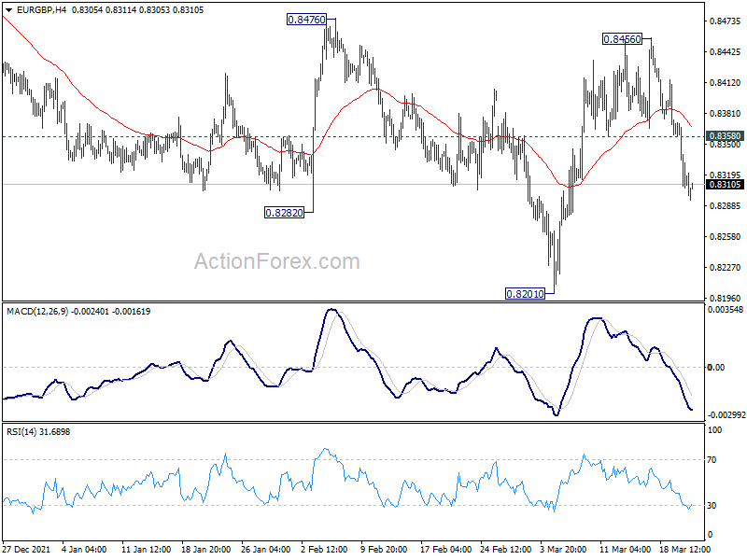Select the 0.82270 price axis value
747x560 pixels.
tap(726, 268)
